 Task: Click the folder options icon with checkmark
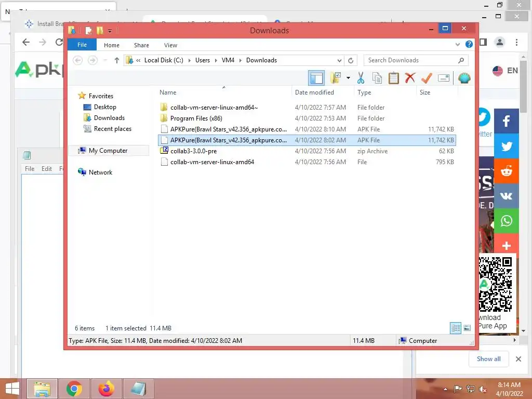click(x=336, y=78)
